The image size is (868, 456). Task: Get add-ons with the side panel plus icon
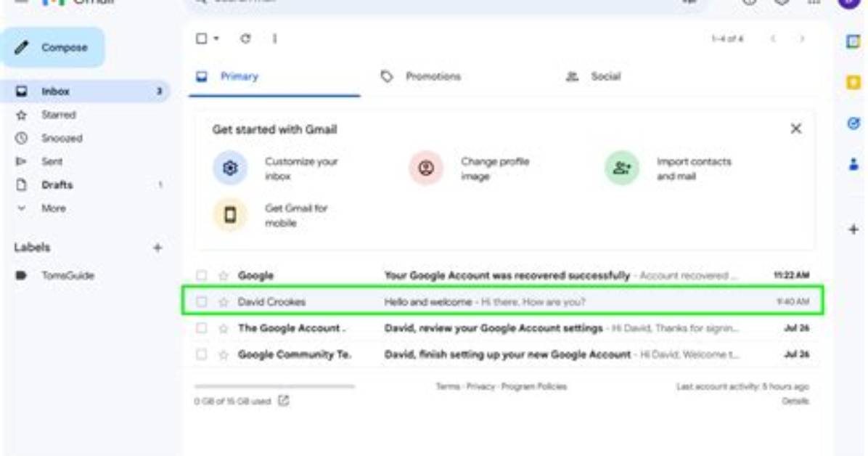[853, 229]
